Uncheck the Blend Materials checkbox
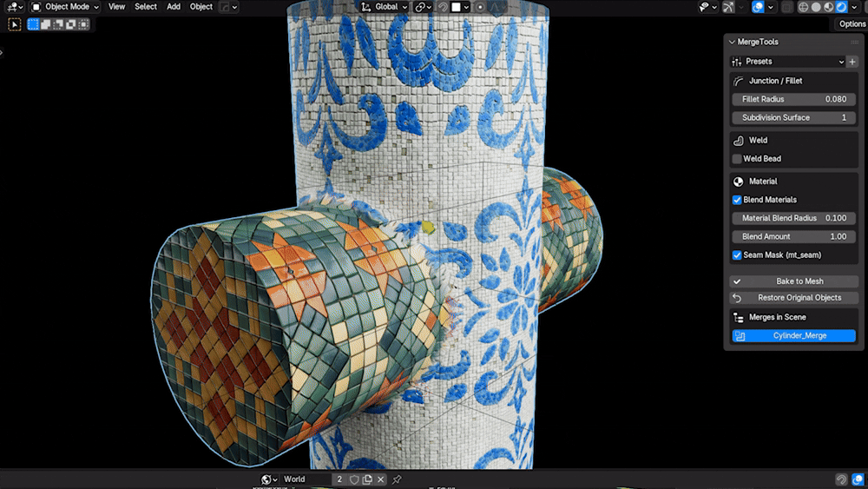 737,200
